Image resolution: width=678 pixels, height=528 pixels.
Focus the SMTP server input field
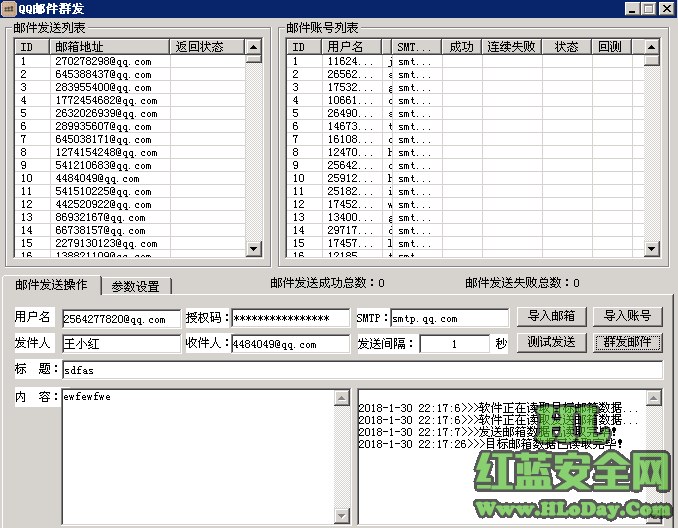[x=450, y=318]
